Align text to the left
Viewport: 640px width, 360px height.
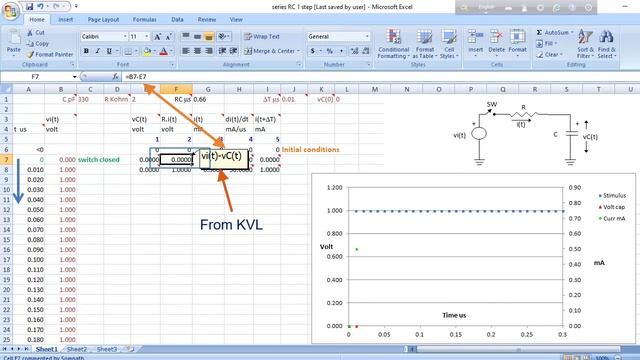coord(186,51)
